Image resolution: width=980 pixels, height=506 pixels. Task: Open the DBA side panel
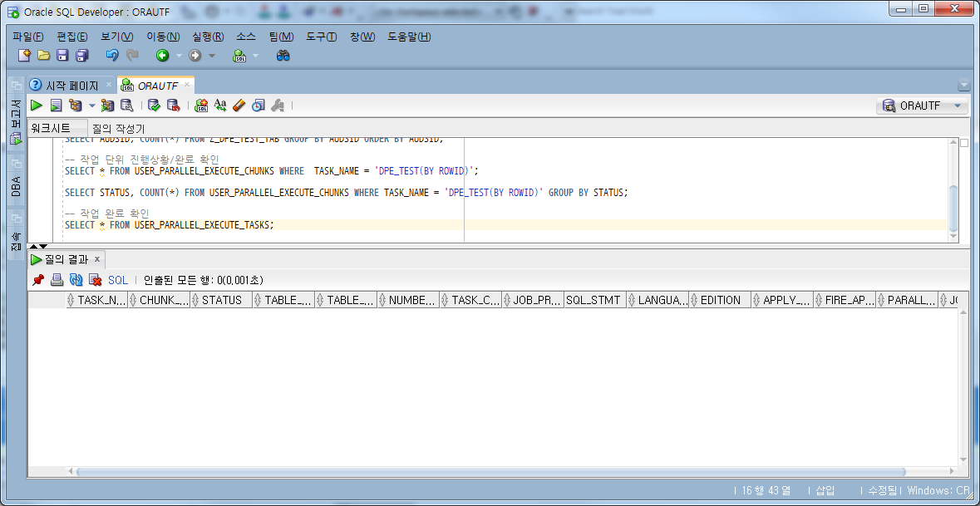coord(17,179)
